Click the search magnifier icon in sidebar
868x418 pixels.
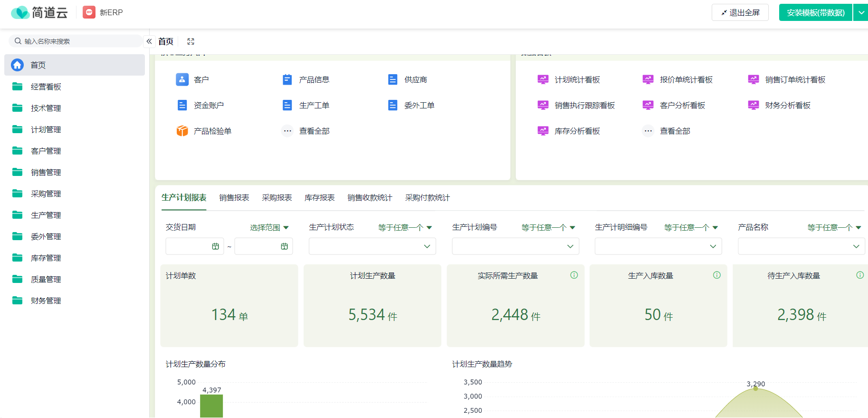18,41
